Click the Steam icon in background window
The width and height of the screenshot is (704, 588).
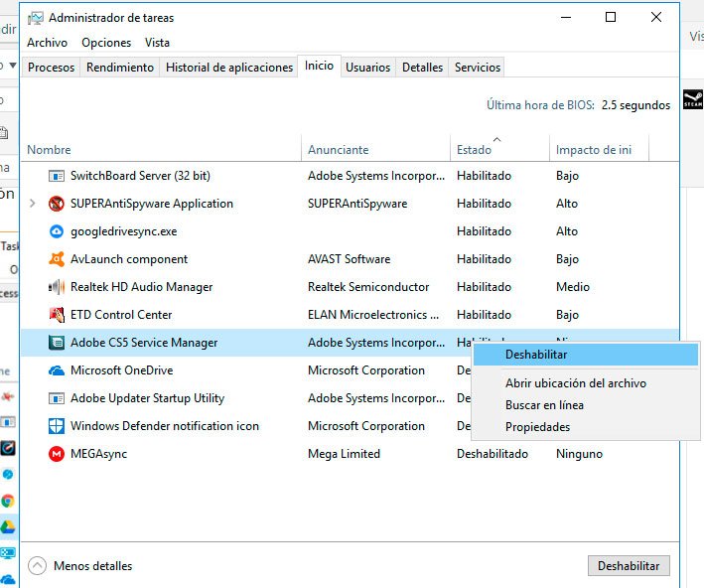[693, 99]
